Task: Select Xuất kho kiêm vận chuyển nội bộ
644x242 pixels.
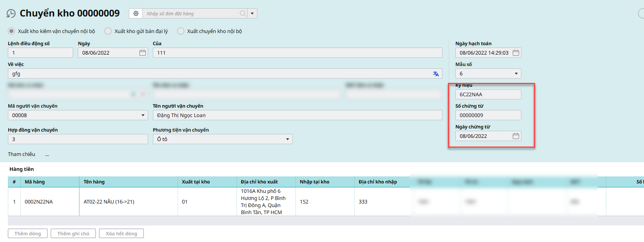Action: (12, 31)
